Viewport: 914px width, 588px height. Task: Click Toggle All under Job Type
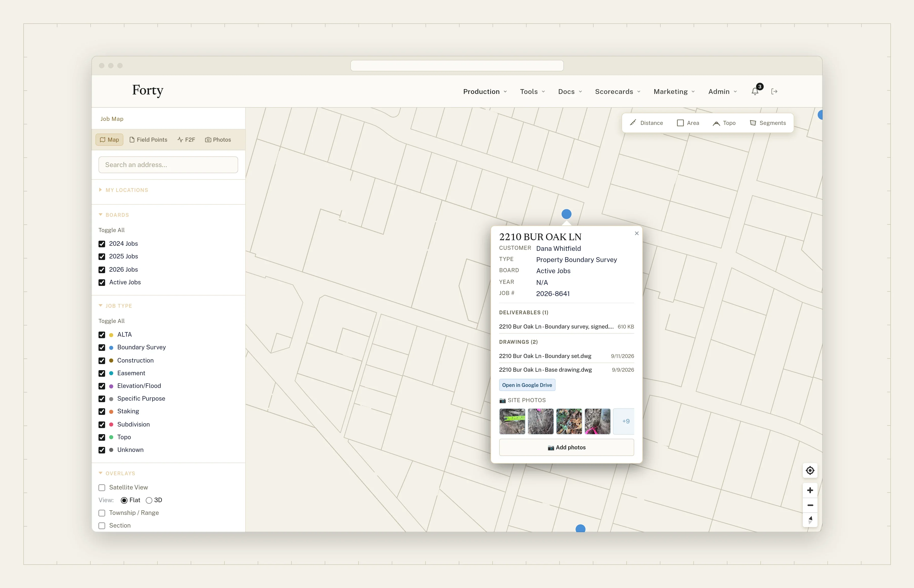pos(111,321)
